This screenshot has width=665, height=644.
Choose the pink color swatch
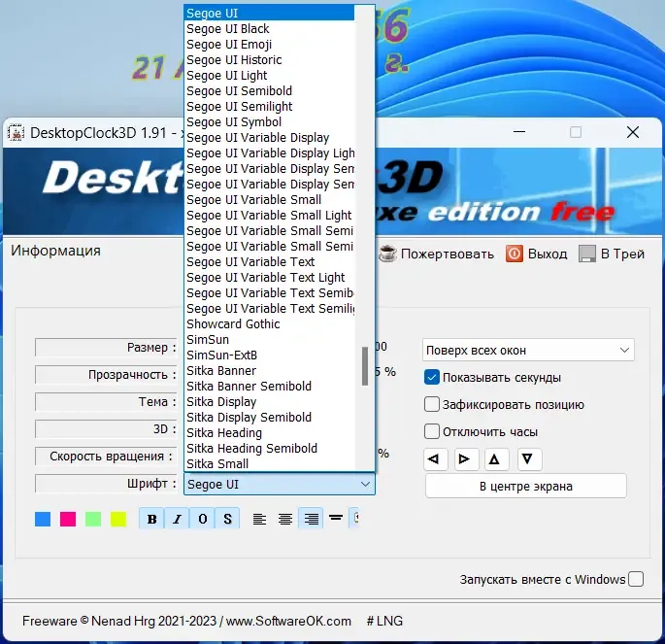point(68,519)
